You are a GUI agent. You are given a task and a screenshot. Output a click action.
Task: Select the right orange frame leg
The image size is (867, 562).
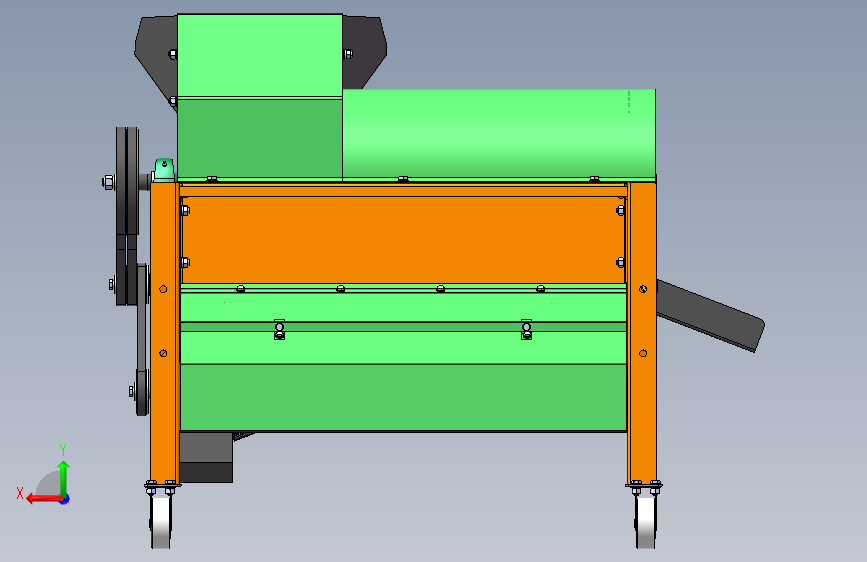(x=642, y=333)
